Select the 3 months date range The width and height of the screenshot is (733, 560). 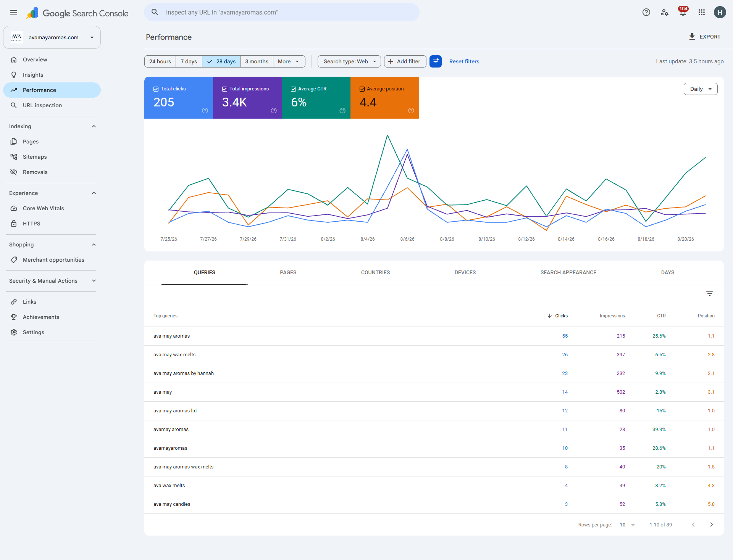tap(257, 61)
